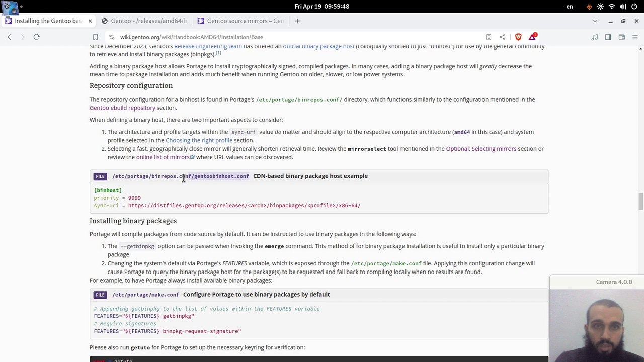Open the Brave Wallet icon

[622, 37]
